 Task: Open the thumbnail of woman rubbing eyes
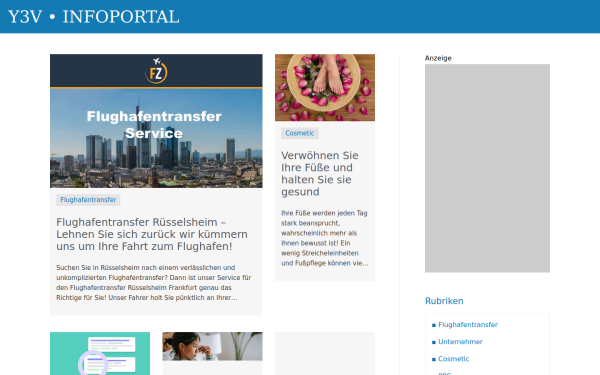pos(212,346)
